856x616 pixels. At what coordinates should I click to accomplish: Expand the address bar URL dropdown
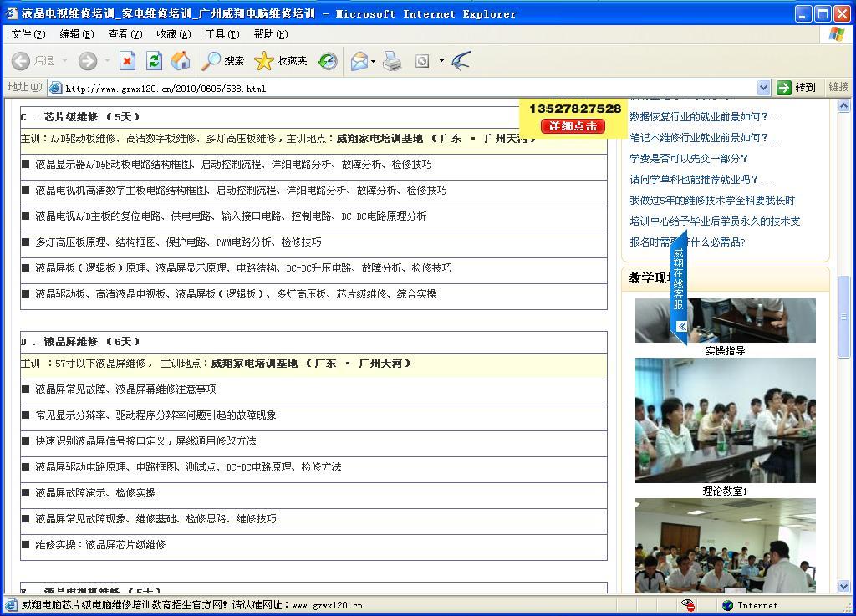pyautogui.click(x=762, y=88)
